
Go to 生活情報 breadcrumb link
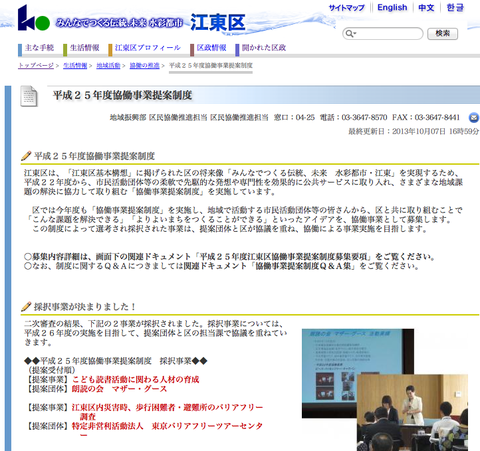(x=75, y=65)
